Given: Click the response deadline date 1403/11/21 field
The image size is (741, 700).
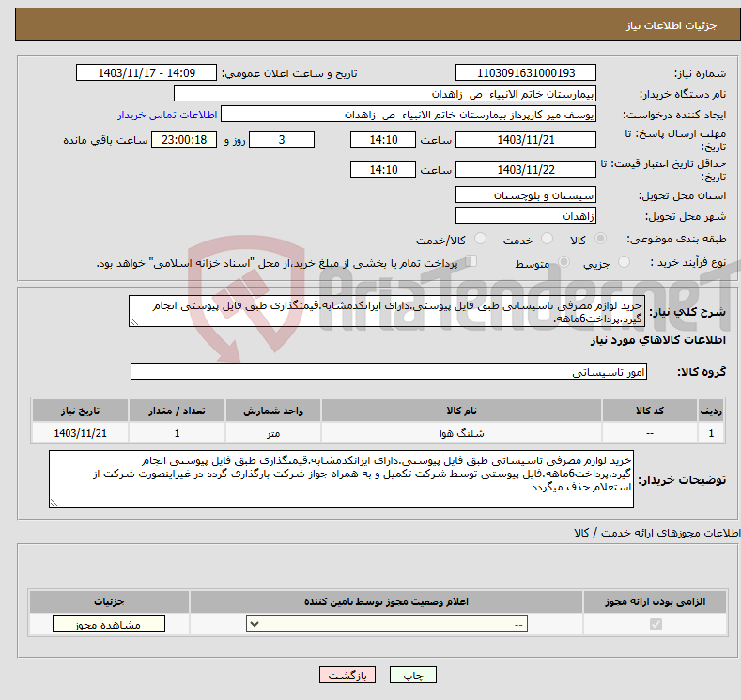Looking at the screenshot, I should point(526,139).
